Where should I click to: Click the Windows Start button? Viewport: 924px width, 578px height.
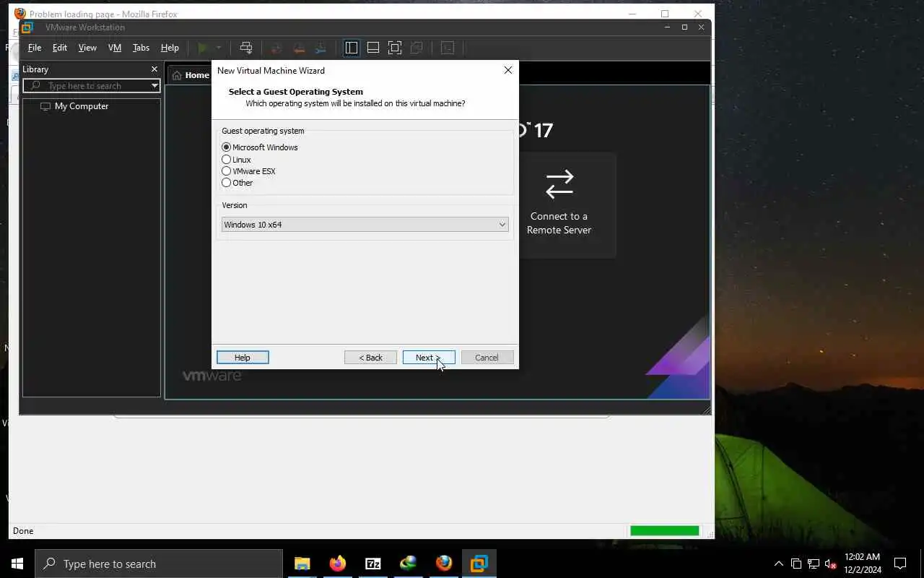[x=17, y=564]
